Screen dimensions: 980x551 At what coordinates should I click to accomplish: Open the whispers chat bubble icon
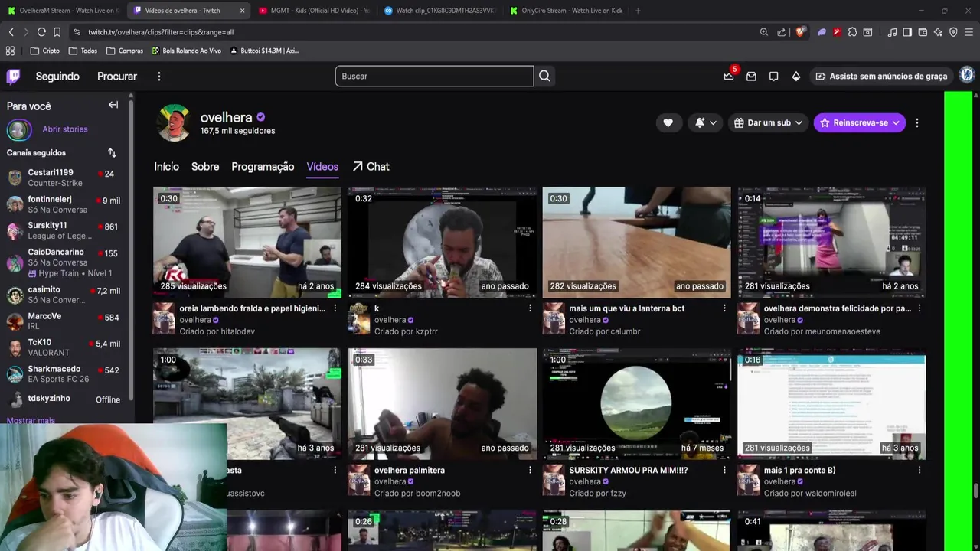click(x=773, y=76)
